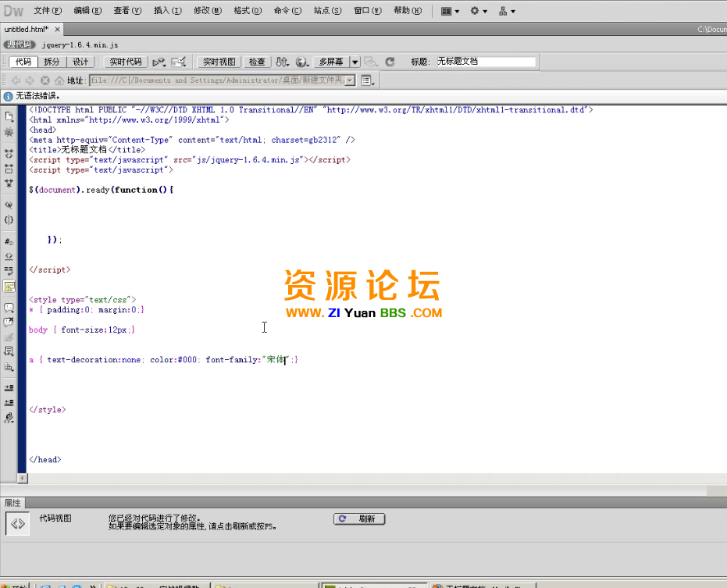Click Collapse Selection icon
727x588 pixels.
tap(9, 169)
